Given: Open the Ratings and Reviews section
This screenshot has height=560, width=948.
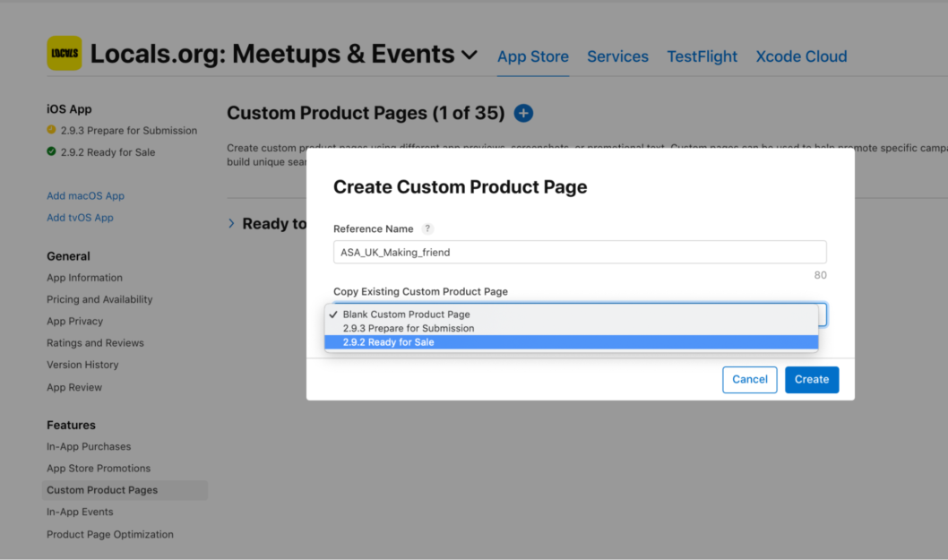Looking at the screenshot, I should [x=95, y=342].
